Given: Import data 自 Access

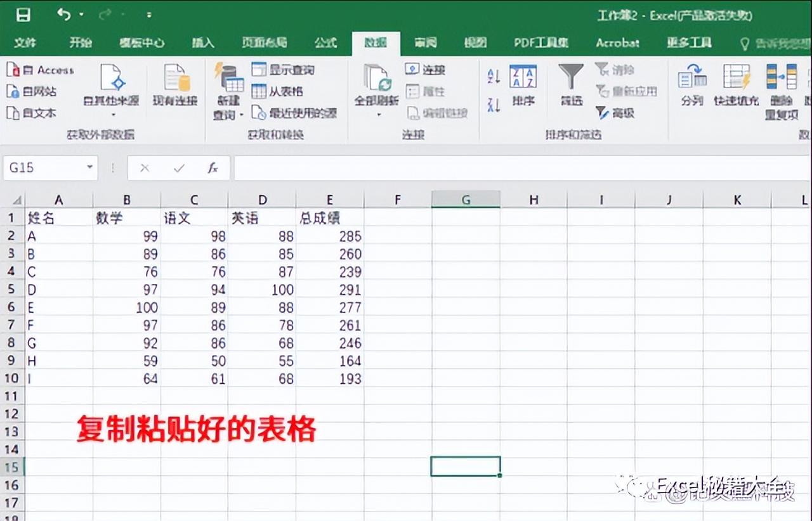Looking at the screenshot, I should 41,70.
